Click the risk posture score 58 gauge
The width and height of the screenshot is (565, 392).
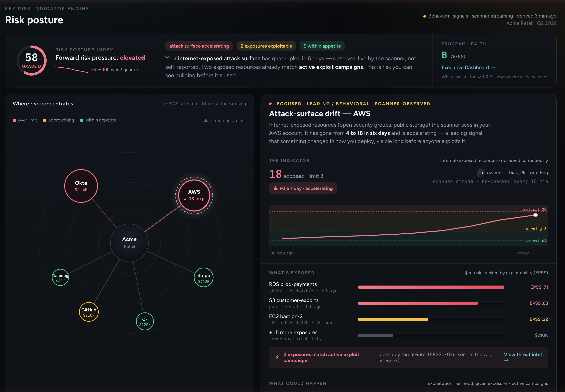tap(32, 60)
